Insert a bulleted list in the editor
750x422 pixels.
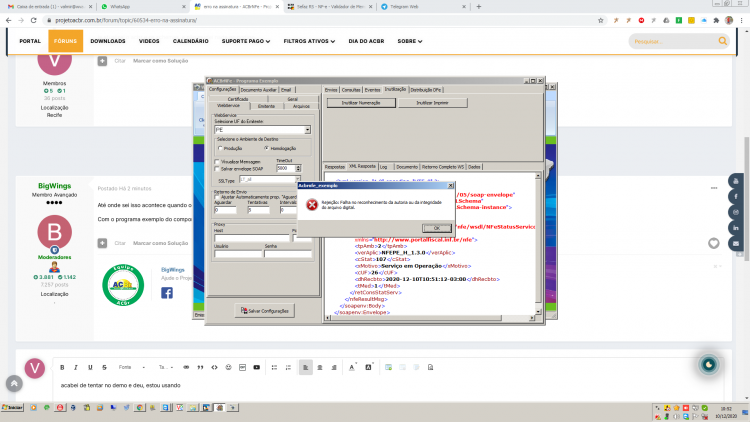coord(275,367)
